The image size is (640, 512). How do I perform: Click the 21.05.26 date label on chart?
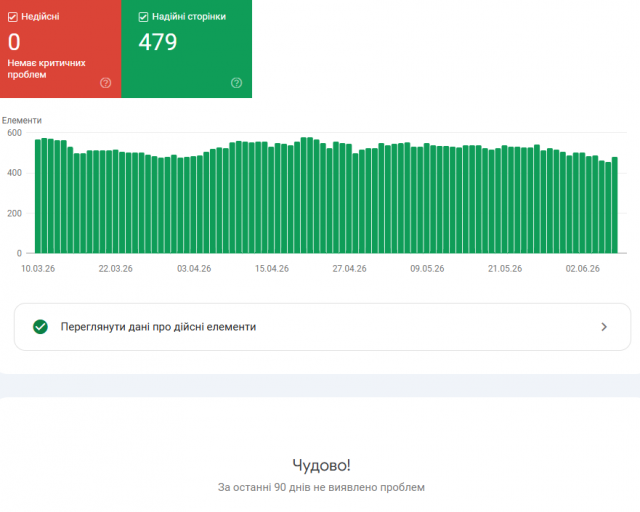505,269
